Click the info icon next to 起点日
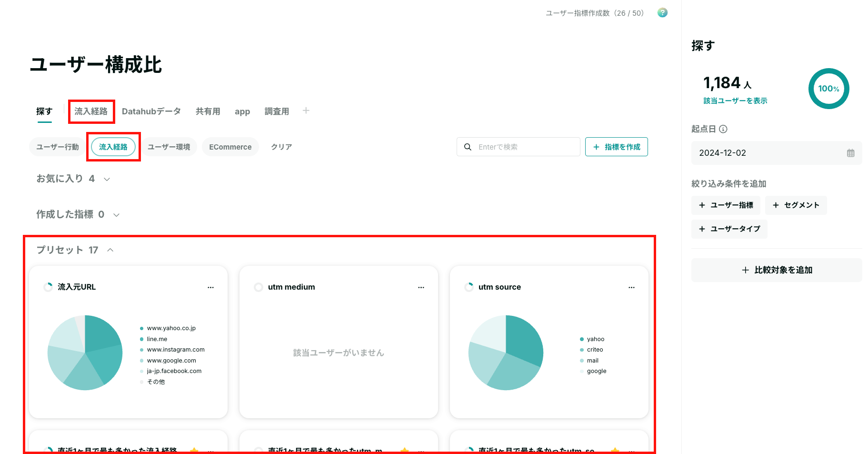 (x=723, y=129)
